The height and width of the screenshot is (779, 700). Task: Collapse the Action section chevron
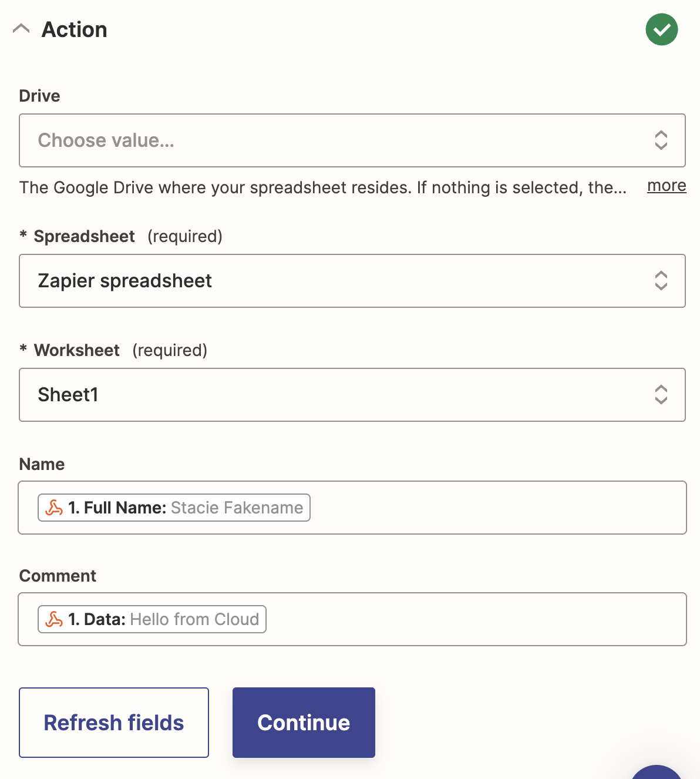point(21,29)
